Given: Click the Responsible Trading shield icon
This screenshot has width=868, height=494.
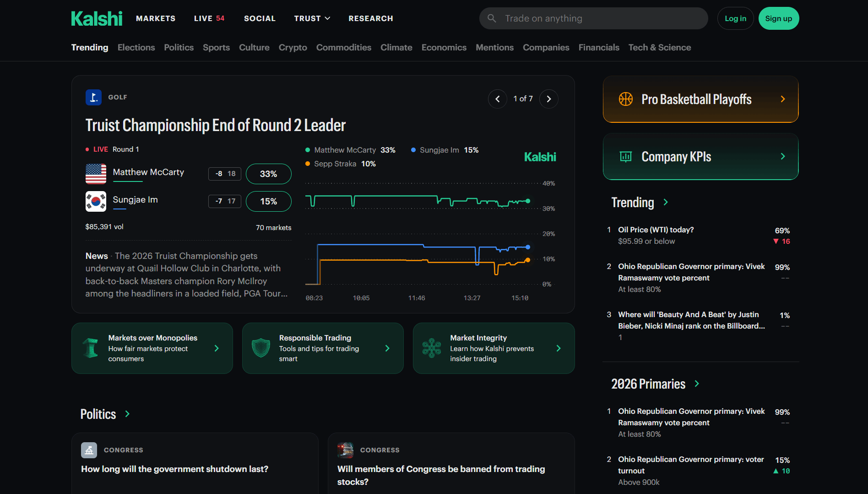Looking at the screenshot, I should [261, 348].
